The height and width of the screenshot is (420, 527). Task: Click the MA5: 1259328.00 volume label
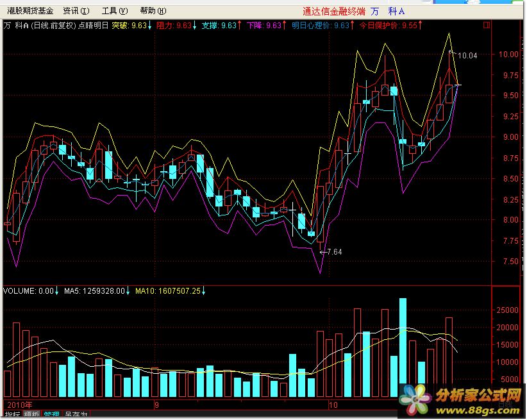click(x=97, y=291)
